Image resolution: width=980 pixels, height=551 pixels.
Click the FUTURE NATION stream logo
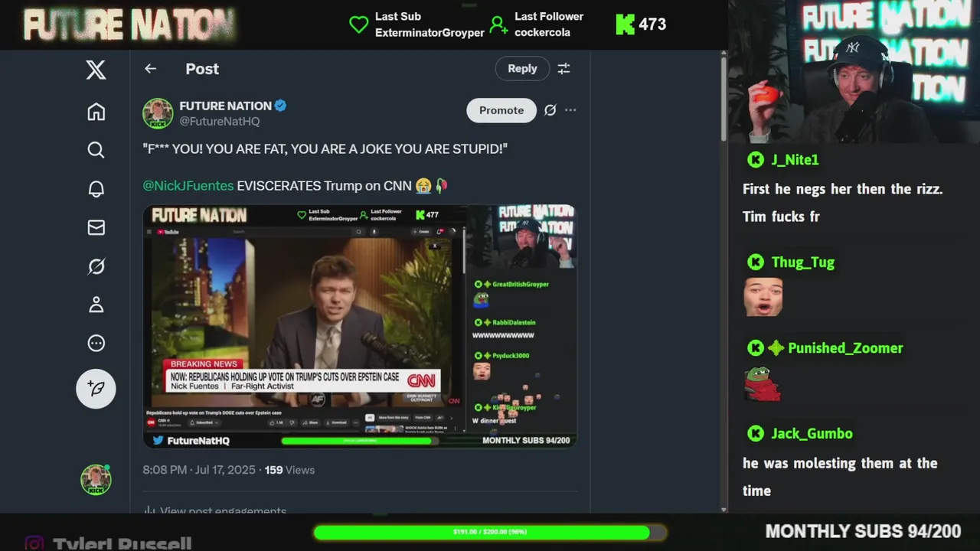pyautogui.click(x=129, y=25)
